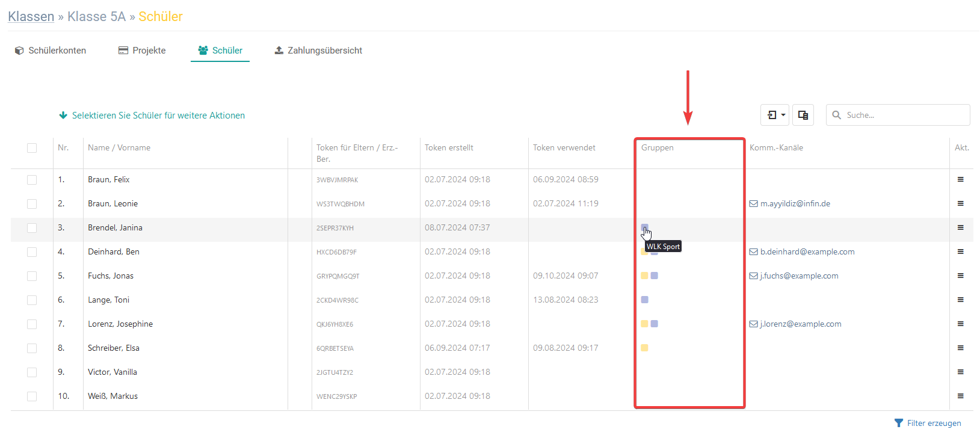The image size is (980, 444).
Task: Select the checkbox for Lange, Toni
Action: [32, 300]
